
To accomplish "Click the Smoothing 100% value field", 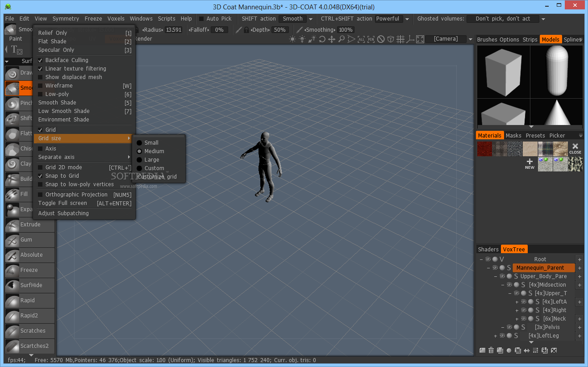I will [x=346, y=30].
